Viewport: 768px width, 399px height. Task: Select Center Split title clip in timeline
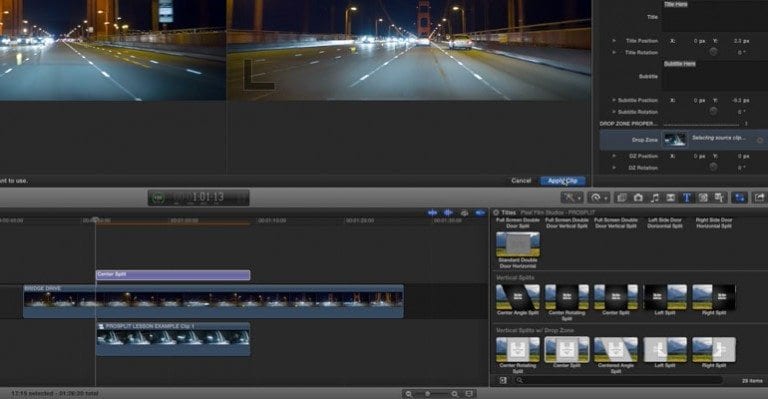173,275
